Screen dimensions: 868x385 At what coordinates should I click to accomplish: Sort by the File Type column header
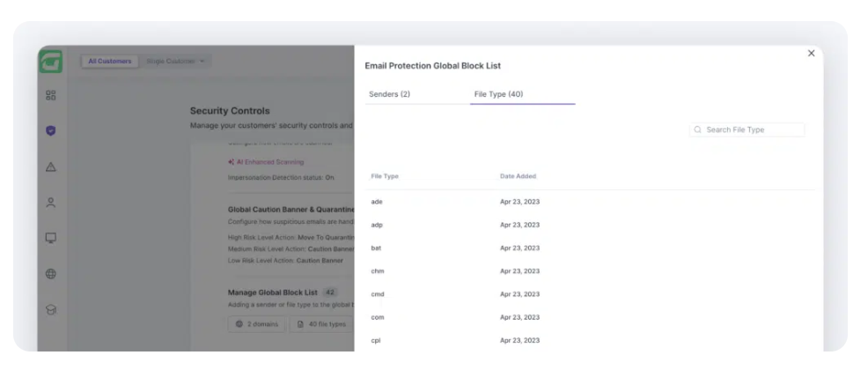[x=385, y=176]
